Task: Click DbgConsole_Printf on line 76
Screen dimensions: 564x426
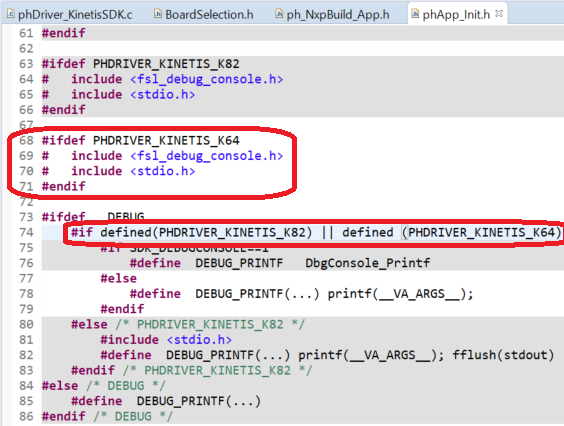Action: [368, 263]
